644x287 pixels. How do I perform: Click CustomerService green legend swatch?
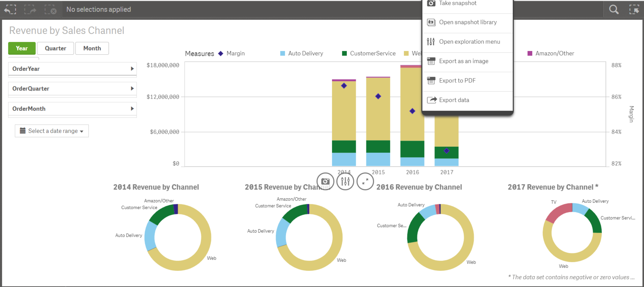click(344, 53)
